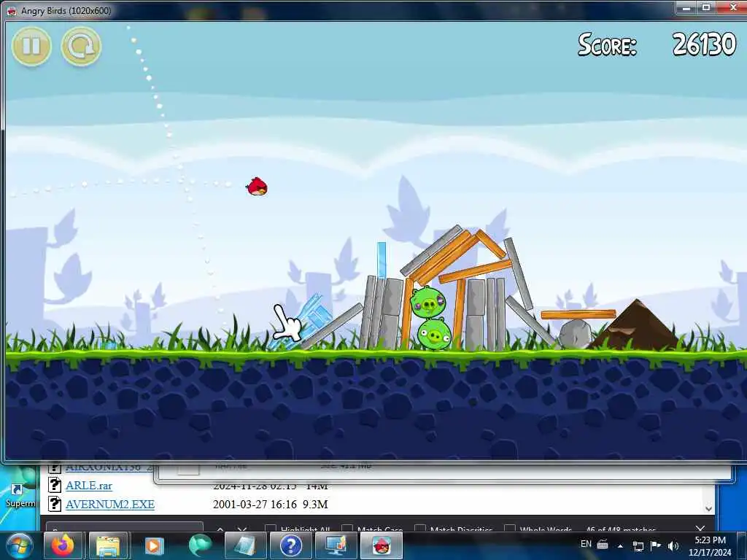
Task: Click the 9.3M file size
Action: 315,505
